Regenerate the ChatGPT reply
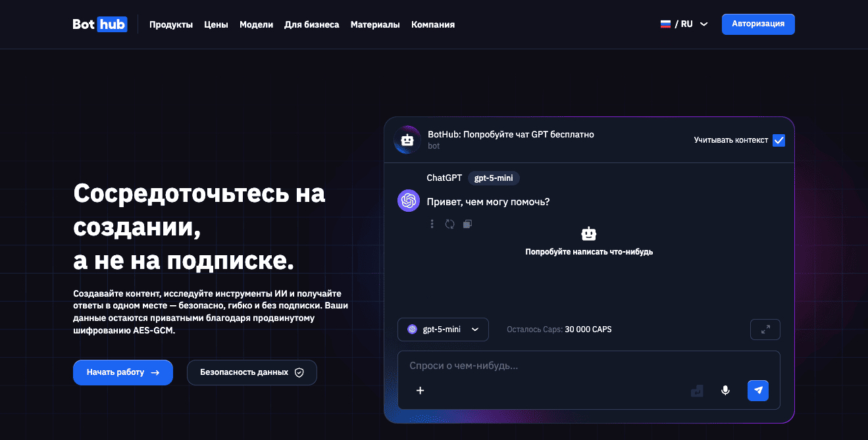Screen dimensions: 868x440 (x=449, y=224)
